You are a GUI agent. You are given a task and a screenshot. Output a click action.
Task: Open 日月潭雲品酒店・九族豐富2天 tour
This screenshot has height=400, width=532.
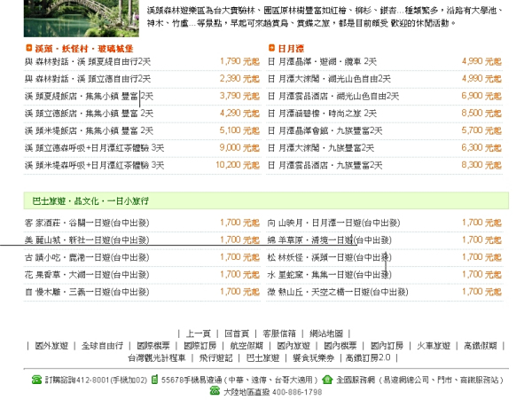pos(325,165)
